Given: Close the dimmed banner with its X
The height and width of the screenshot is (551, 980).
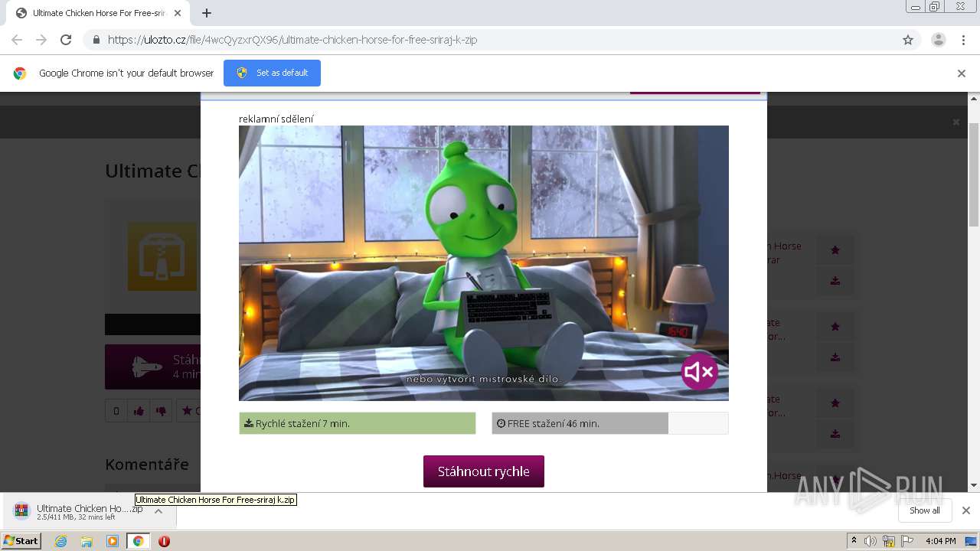Looking at the screenshot, I should pyautogui.click(x=955, y=122).
